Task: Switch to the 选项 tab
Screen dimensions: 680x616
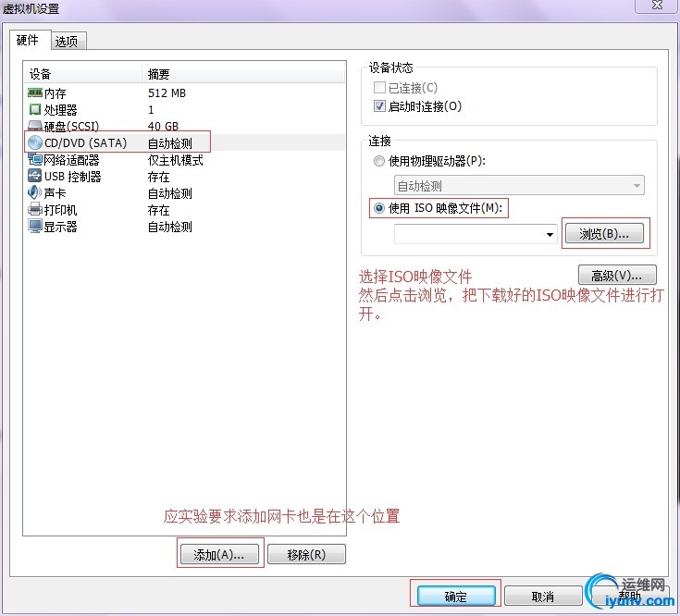Action: 67,42
